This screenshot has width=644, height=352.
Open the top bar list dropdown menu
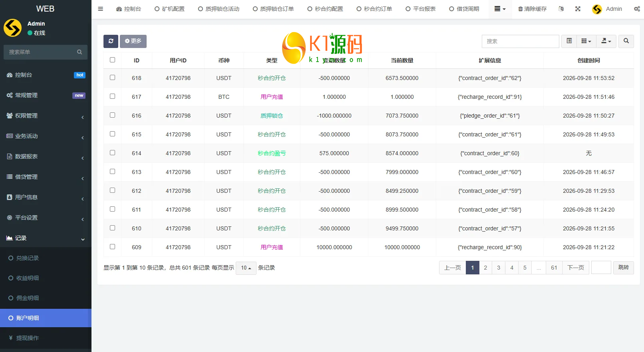tap(500, 9)
